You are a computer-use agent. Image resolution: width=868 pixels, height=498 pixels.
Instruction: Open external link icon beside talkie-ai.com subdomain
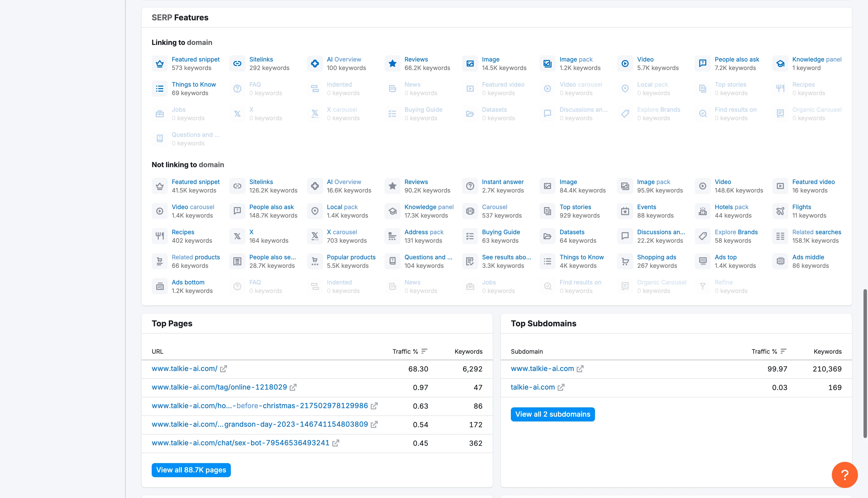click(x=561, y=387)
